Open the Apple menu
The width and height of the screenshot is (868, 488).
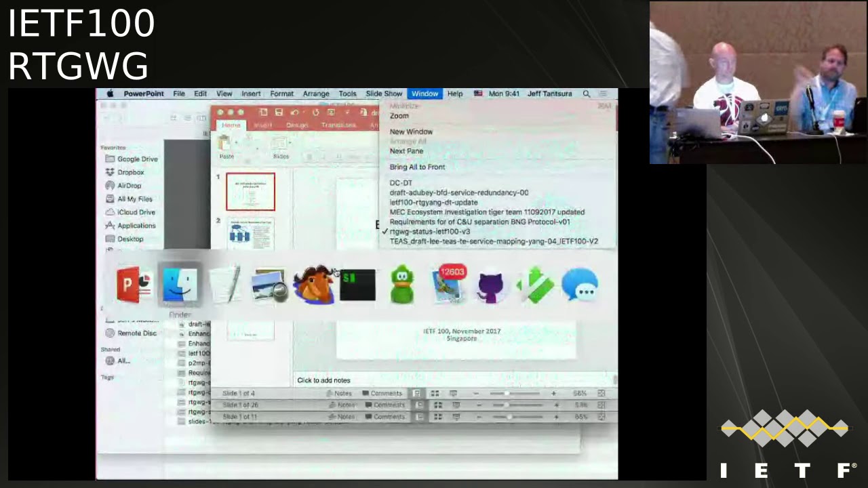[x=110, y=94]
